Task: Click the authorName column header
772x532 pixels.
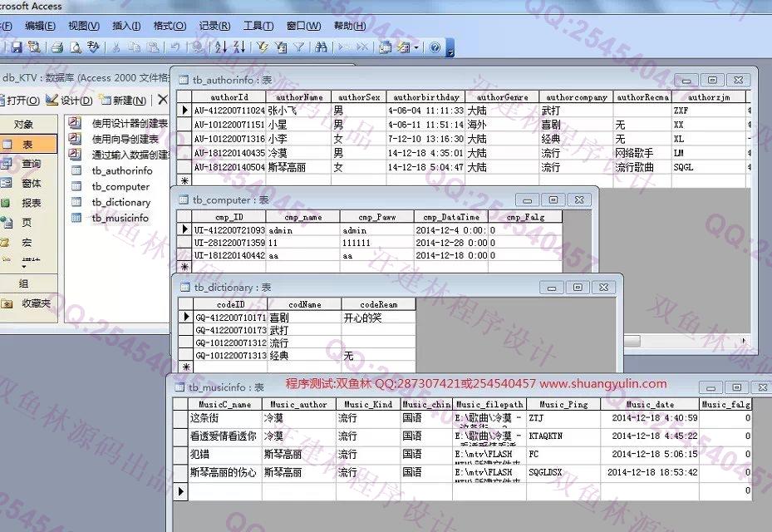Action: (299, 97)
